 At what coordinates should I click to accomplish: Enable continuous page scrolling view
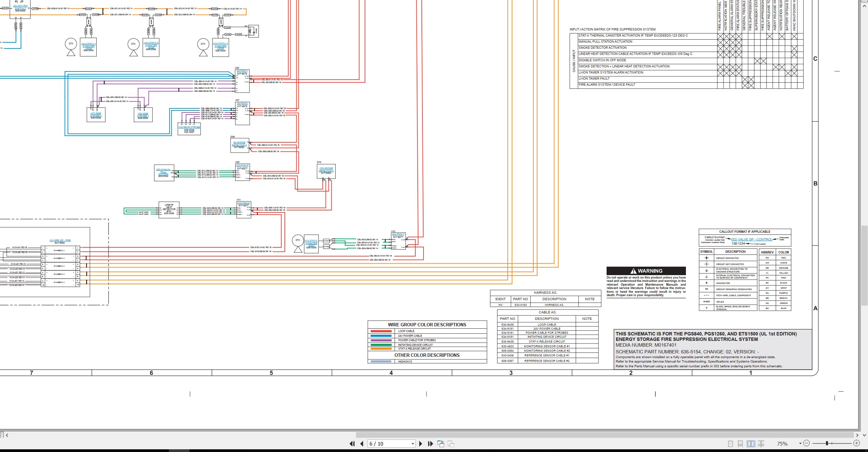(741, 444)
